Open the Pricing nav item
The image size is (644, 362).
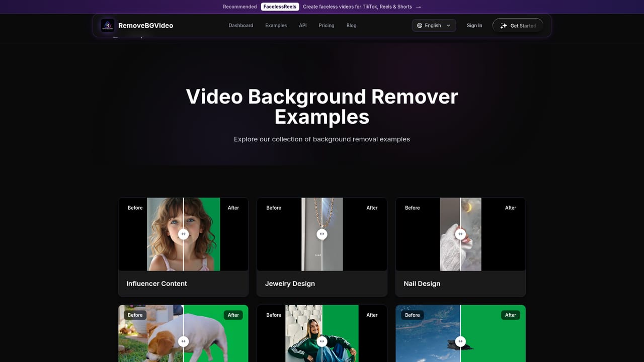click(x=327, y=26)
